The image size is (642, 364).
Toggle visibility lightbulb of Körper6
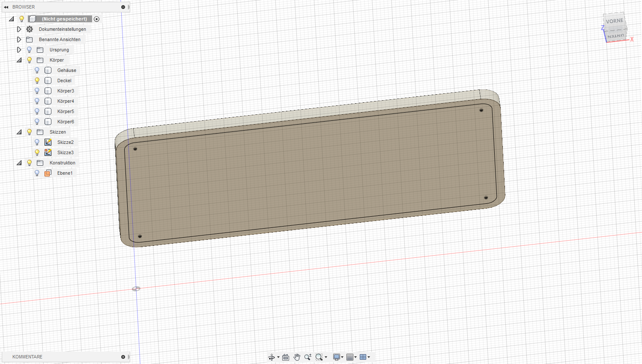click(37, 122)
